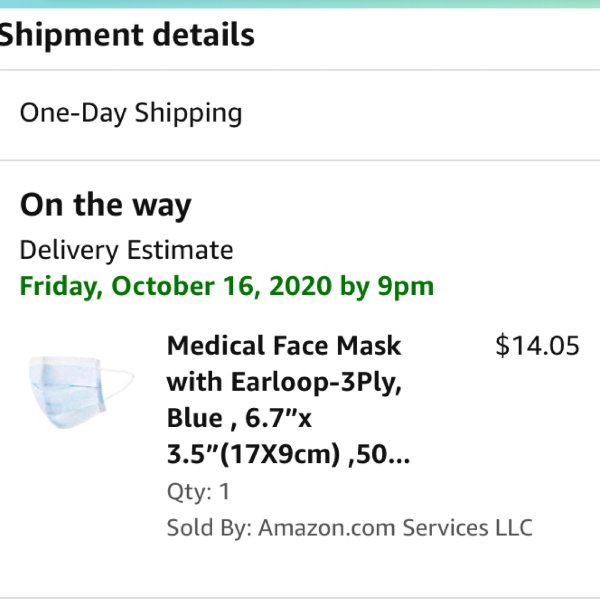
Task: Click the Amazon.com Services LLC seller name
Action: tap(395, 528)
